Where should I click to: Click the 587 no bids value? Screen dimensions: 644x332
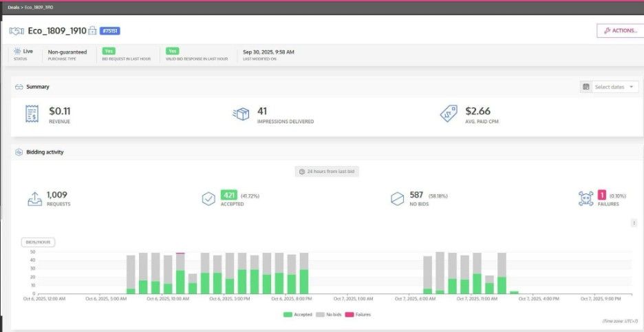(x=416, y=195)
